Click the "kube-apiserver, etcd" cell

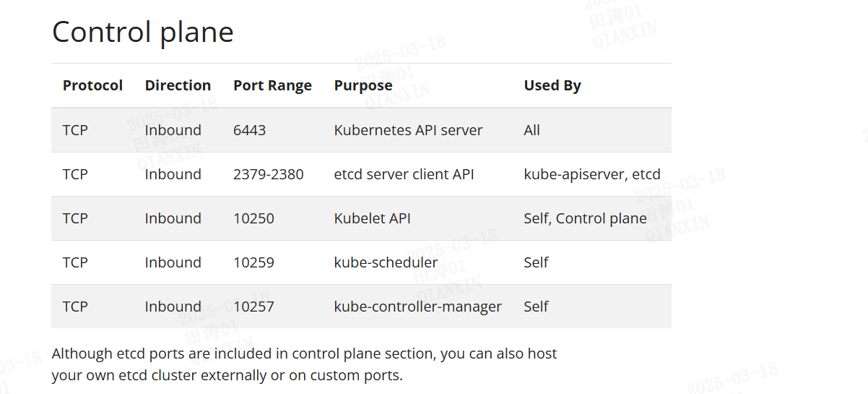(591, 174)
